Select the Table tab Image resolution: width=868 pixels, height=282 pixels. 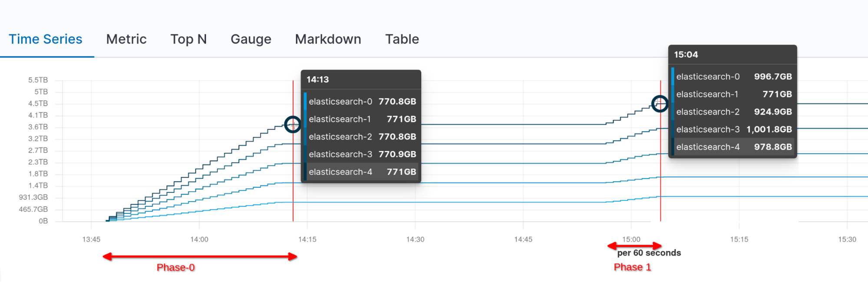click(x=402, y=39)
